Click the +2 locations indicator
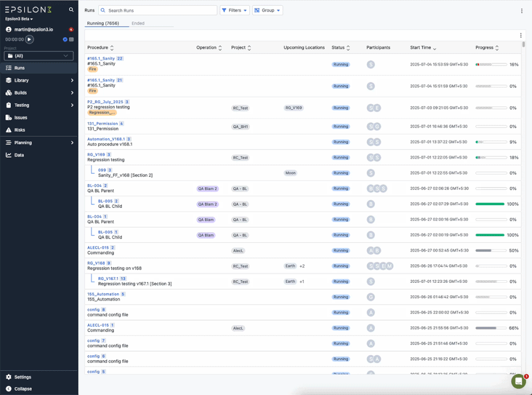532x395 pixels. point(302,266)
